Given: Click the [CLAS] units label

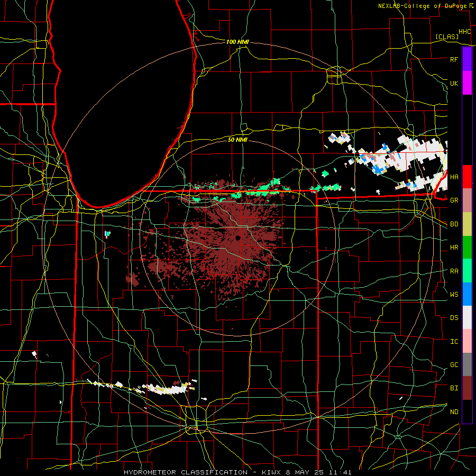Looking at the screenshot, I should [447, 36].
